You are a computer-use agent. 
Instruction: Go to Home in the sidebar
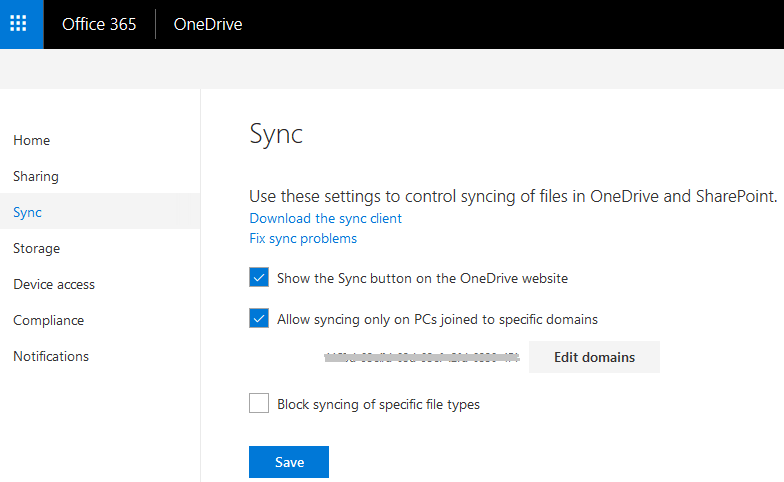tap(32, 140)
